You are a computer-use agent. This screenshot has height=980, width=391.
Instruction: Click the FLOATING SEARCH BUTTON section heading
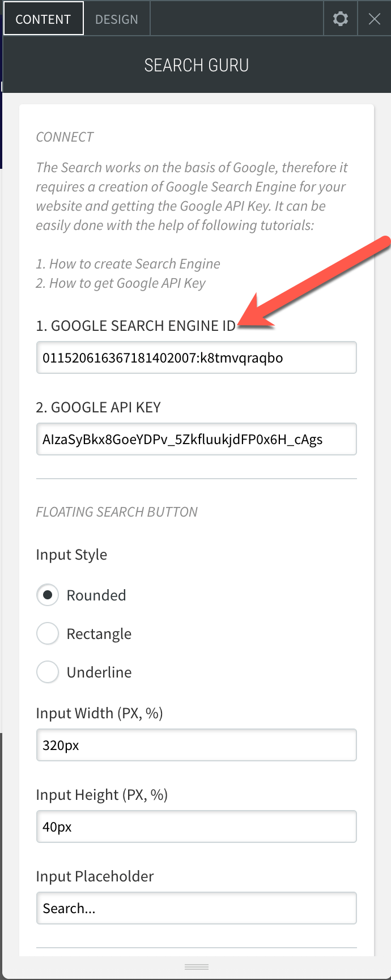click(x=117, y=512)
